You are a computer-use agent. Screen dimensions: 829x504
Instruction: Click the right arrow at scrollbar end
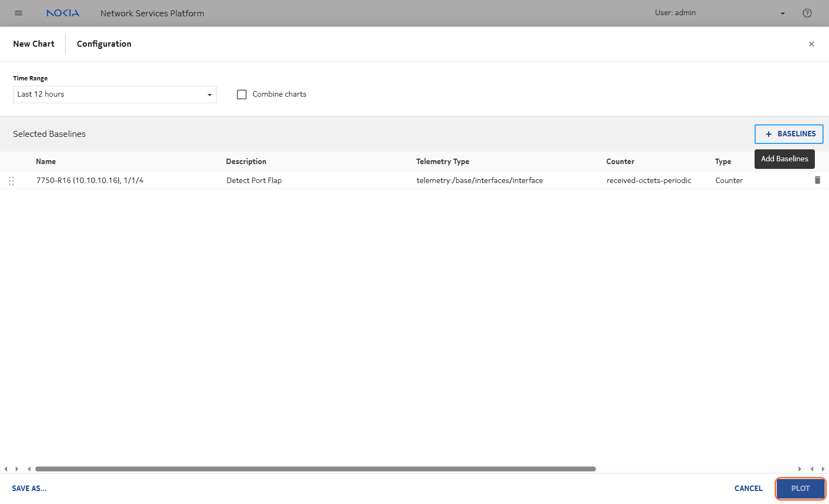coord(822,469)
